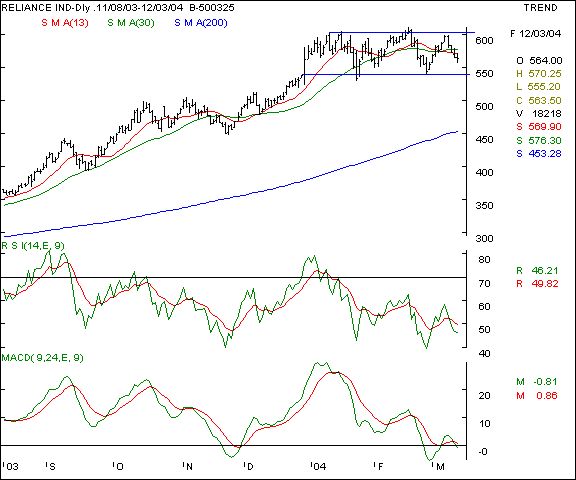Click the 450 price axis label

484,140
